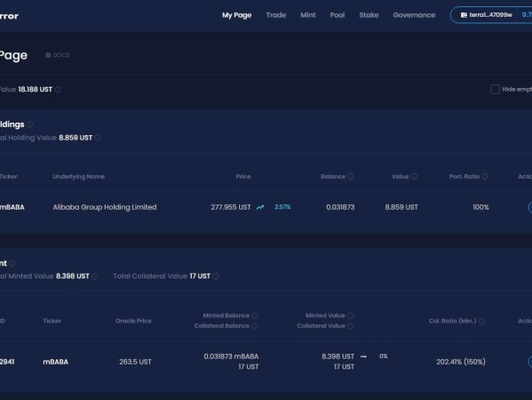
Task: Click info icon next to Total Collateral Value
Action: click(x=216, y=276)
